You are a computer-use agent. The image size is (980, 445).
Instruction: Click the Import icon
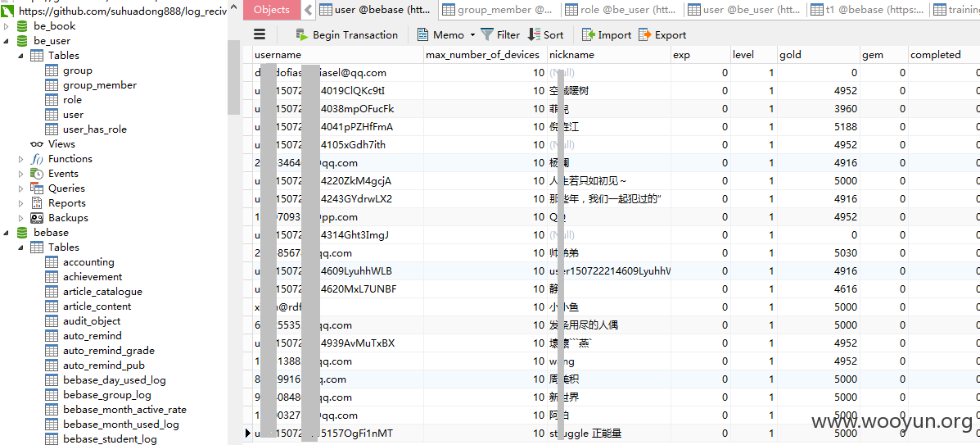point(588,35)
